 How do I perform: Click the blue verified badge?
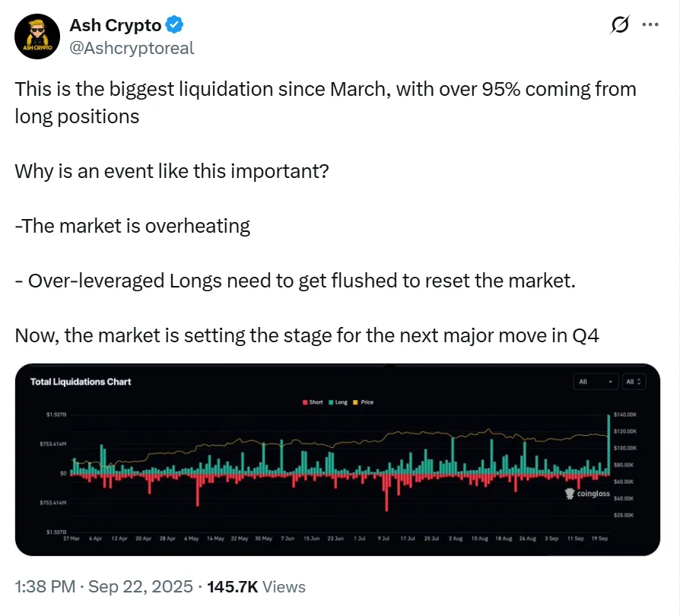[174, 25]
